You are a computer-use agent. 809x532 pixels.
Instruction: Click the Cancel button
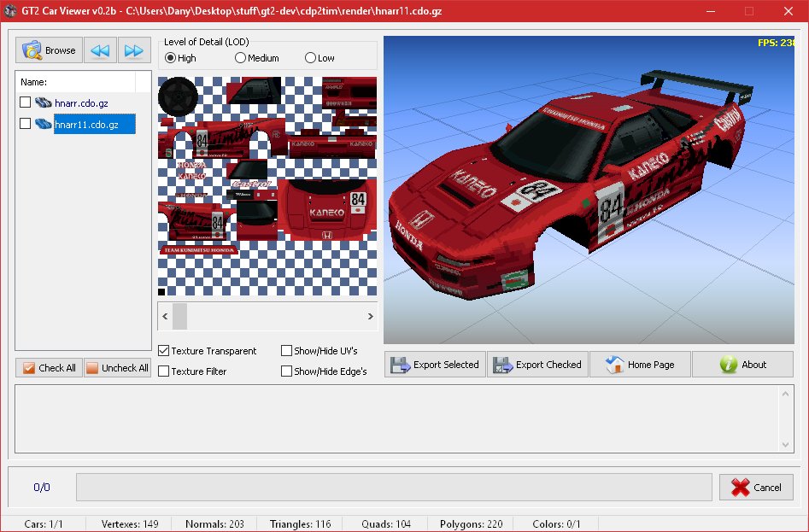pyautogui.click(x=756, y=487)
